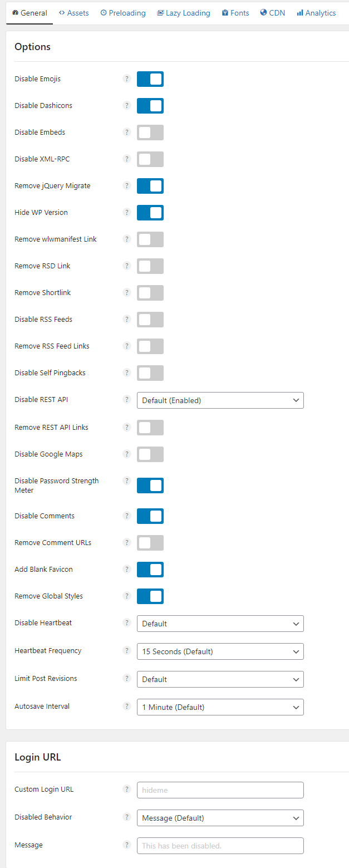349x868 pixels.
Task: Click question mark beside Disable RSS Feeds
Action: click(x=126, y=320)
